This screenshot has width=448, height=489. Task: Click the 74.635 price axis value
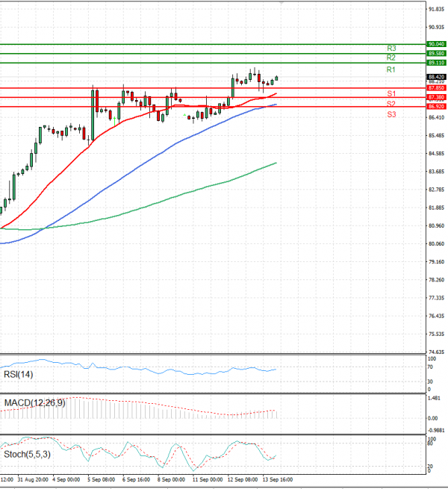(437, 352)
